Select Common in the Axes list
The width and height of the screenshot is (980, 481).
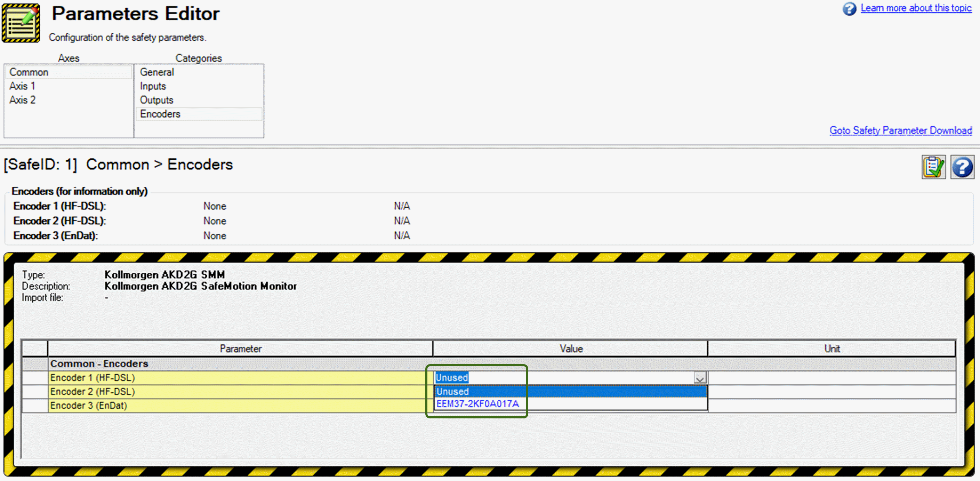pyautogui.click(x=69, y=72)
